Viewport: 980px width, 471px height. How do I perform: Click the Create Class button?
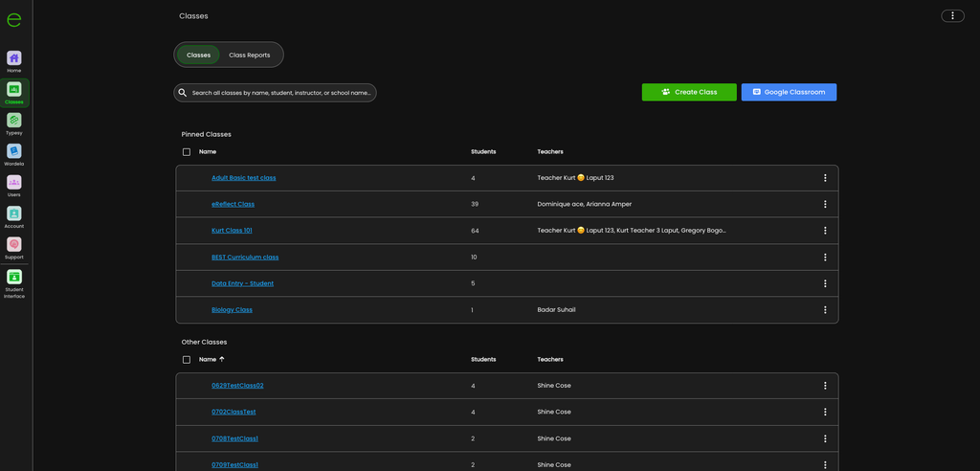(x=689, y=92)
